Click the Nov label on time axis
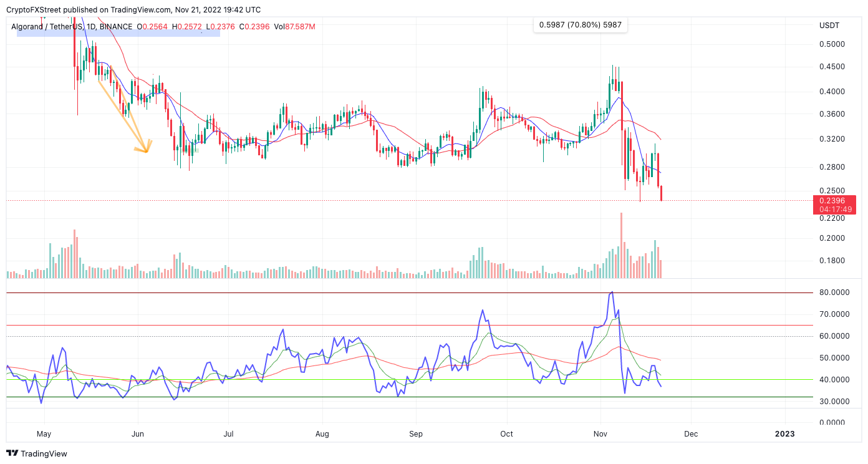The height and width of the screenshot is (464, 868). (x=600, y=433)
